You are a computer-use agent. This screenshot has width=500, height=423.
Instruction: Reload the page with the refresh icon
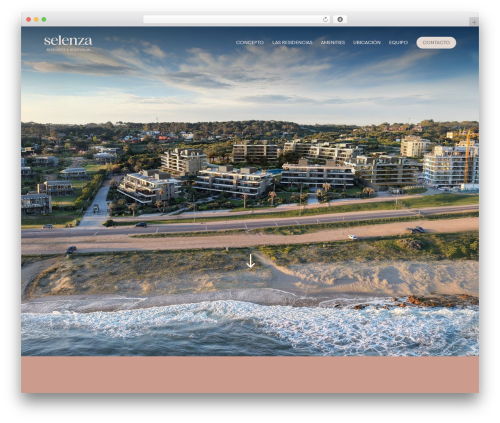(x=325, y=19)
